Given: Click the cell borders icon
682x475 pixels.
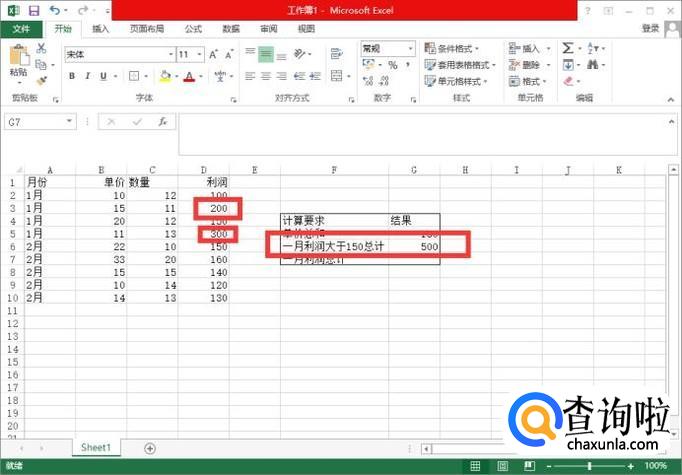Looking at the screenshot, I should [x=134, y=76].
